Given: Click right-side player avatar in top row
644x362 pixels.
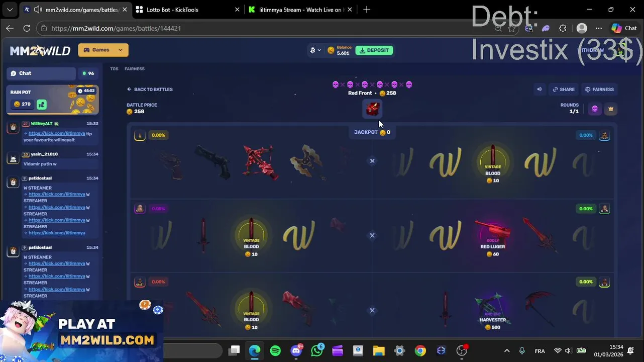Looking at the screenshot, I should (x=604, y=135).
